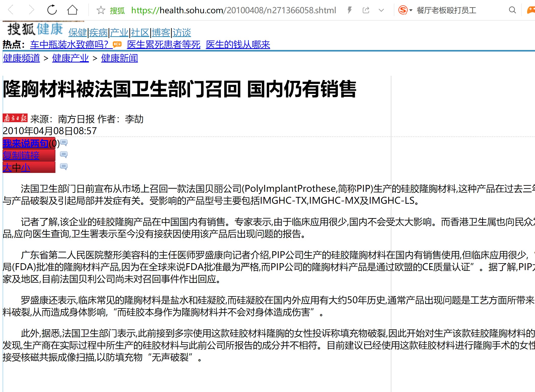Click the date text 2010年04月08日08:57
Viewport: 535px width, 392px height.
50,131
